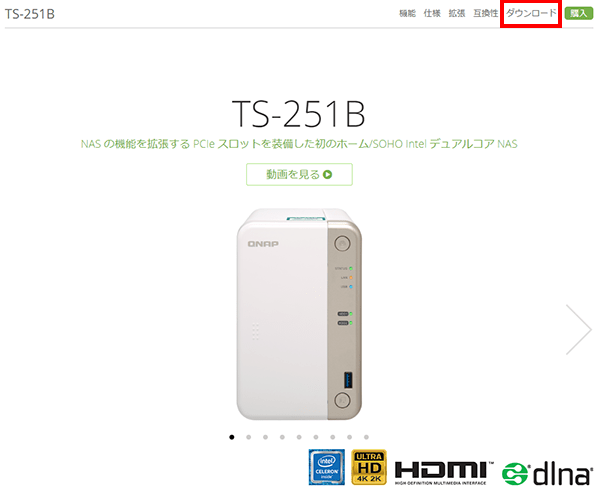Screen dimensions: 600x499
Task: Open the ダウンロード page
Action: [x=531, y=13]
